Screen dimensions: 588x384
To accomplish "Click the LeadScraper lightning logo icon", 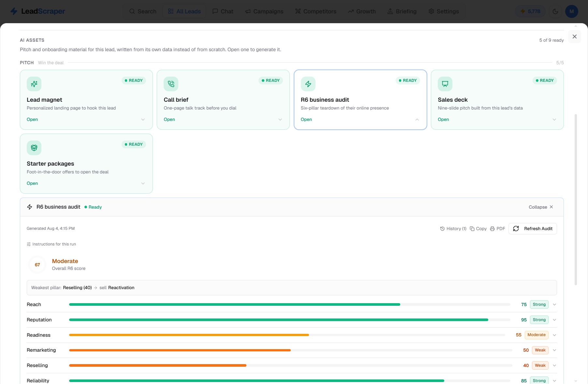I will pyautogui.click(x=14, y=11).
